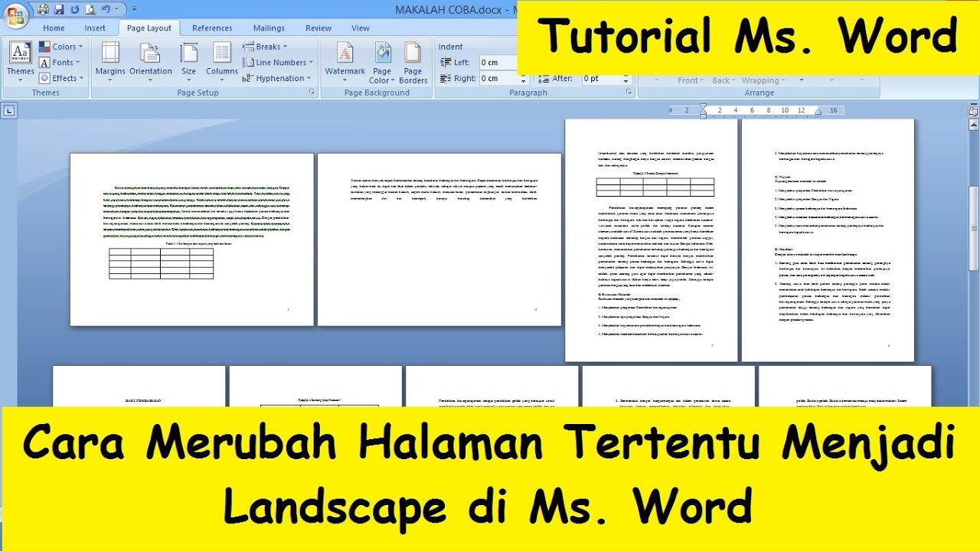Save the document with the floppy disk icon
This screenshot has width=980, height=551.
coord(59,9)
